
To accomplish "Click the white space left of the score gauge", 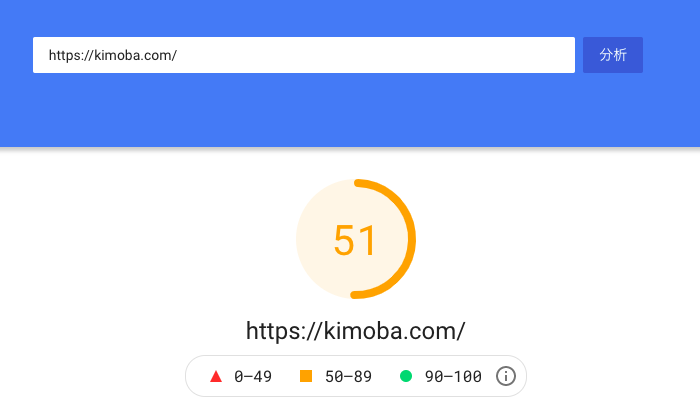I will [x=147, y=239].
